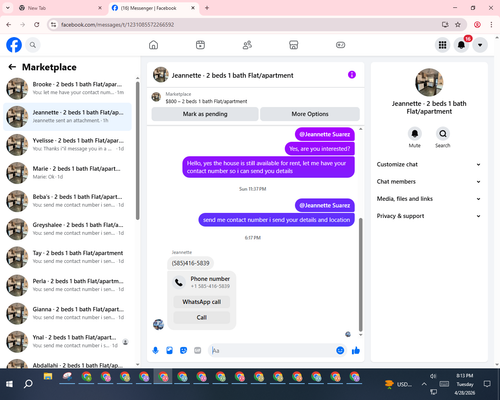Image resolution: width=500 pixels, height=400 pixels.
Task: Choose a sticker icon
Action: click(x=183, y=350)
